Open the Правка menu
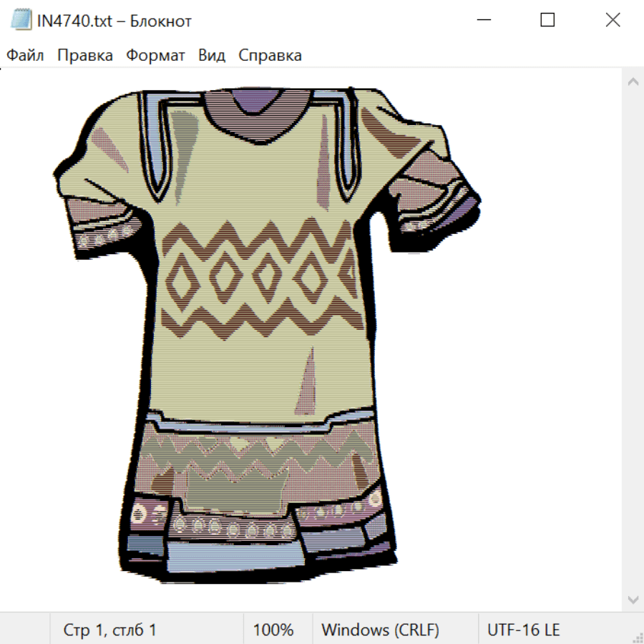Image resolution: width=644 pixels, height=644 pixels. 85,55
